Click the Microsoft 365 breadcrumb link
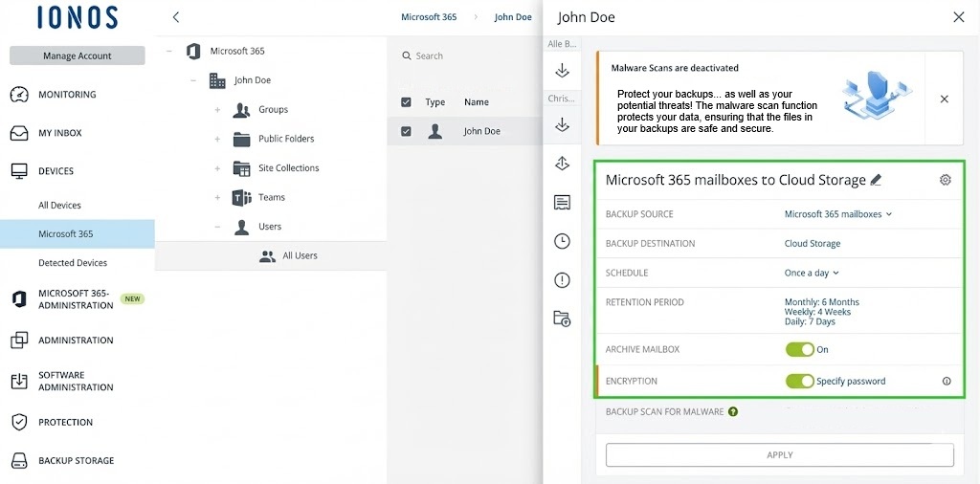The image size is (980, 484). click(429, 17)
